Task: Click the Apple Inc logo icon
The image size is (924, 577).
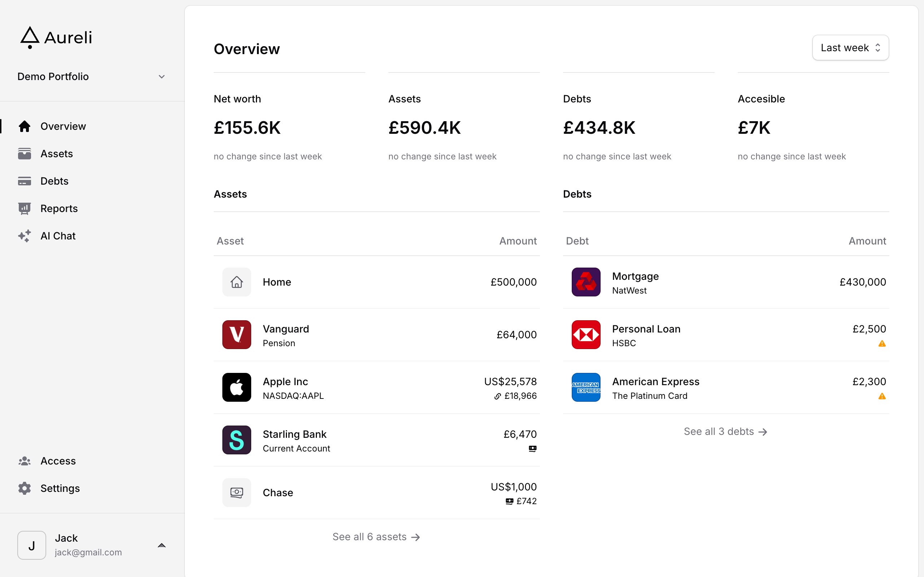Action: click(x=237, y=387)
